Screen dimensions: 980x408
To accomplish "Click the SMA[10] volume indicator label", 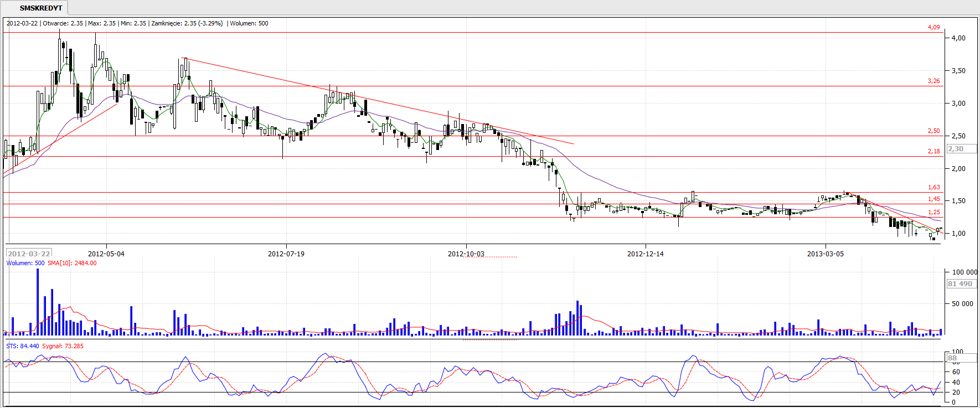I will tap(72, 263).
